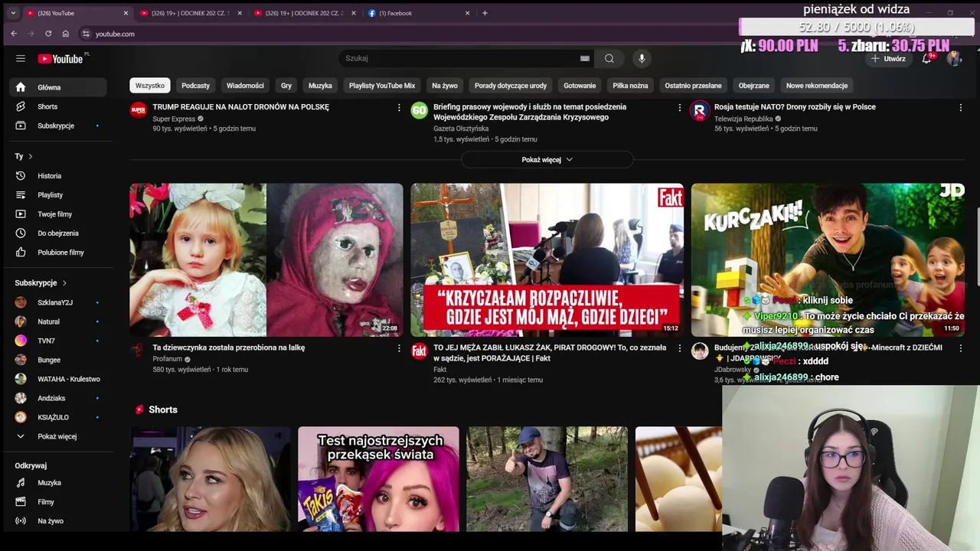Select the Piłka nożna filter chip
The height and width of the screenshot is (551, 980).
coord(630,86)
